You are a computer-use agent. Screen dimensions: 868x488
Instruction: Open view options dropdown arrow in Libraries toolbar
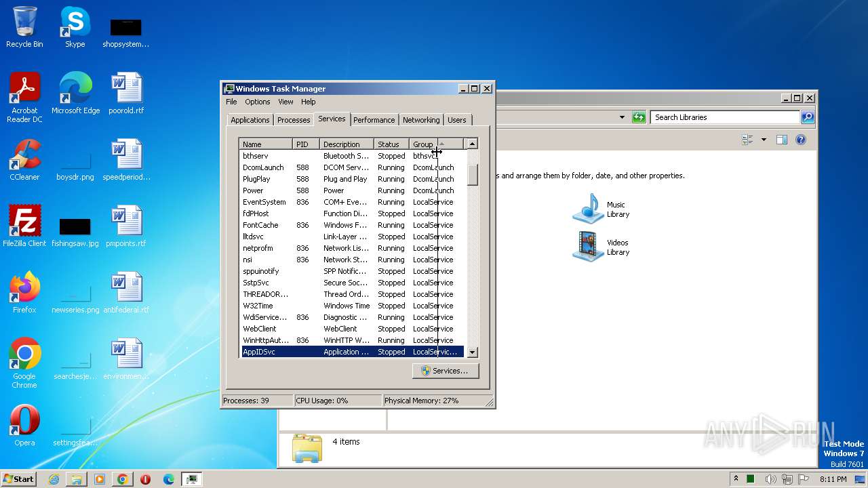pyautogui.click(x=764, y=140)
